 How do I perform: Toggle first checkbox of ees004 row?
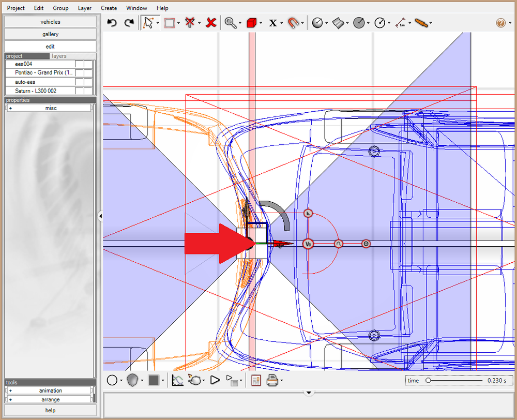(x=80, y=64)
